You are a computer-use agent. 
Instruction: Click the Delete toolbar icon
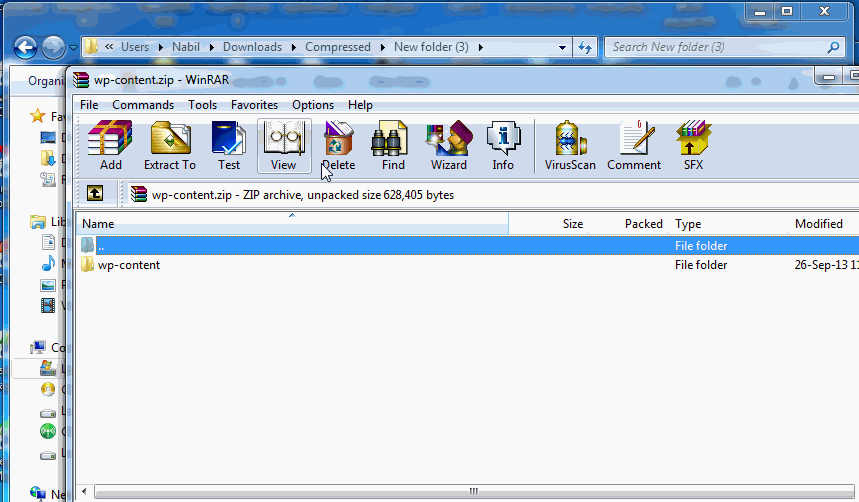[x=339, y=145]
